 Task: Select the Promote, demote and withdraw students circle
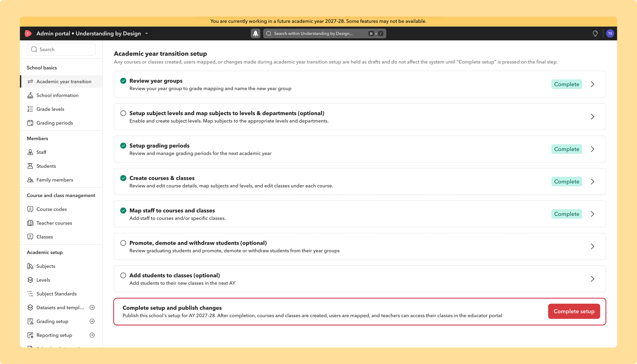(123, 243)
